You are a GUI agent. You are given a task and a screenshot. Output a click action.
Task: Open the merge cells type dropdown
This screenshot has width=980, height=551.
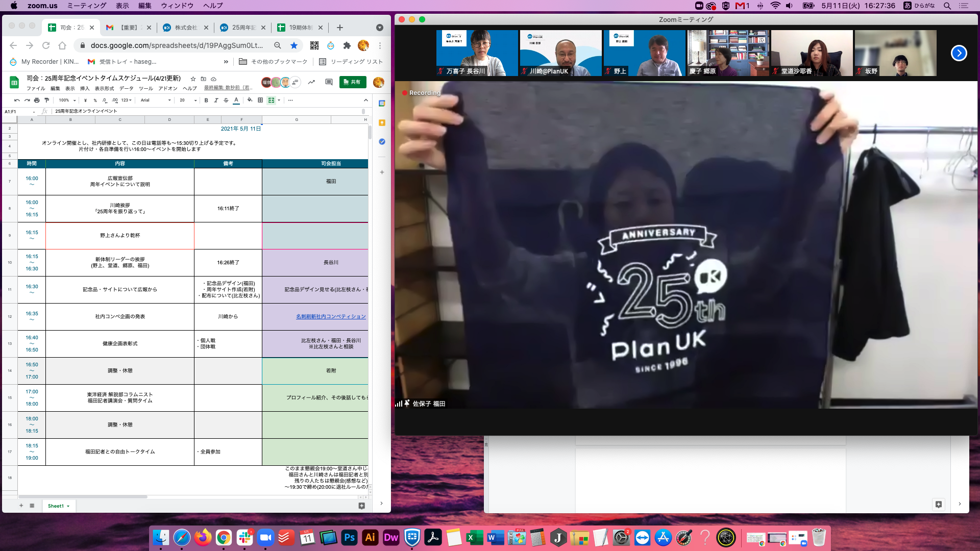click(279, 100)
